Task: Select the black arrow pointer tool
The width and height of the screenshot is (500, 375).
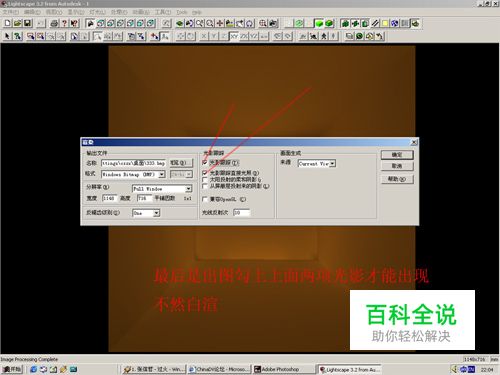Action: [x=7, y=36]
